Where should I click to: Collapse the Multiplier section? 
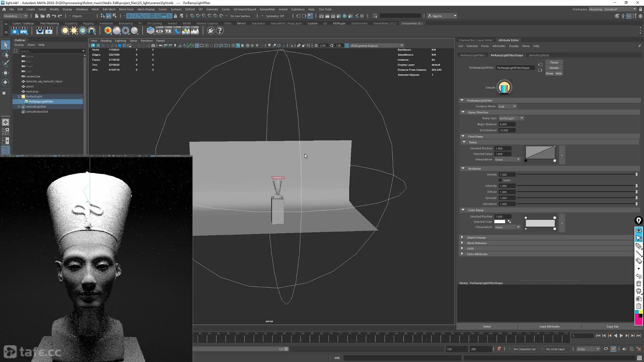463,169
